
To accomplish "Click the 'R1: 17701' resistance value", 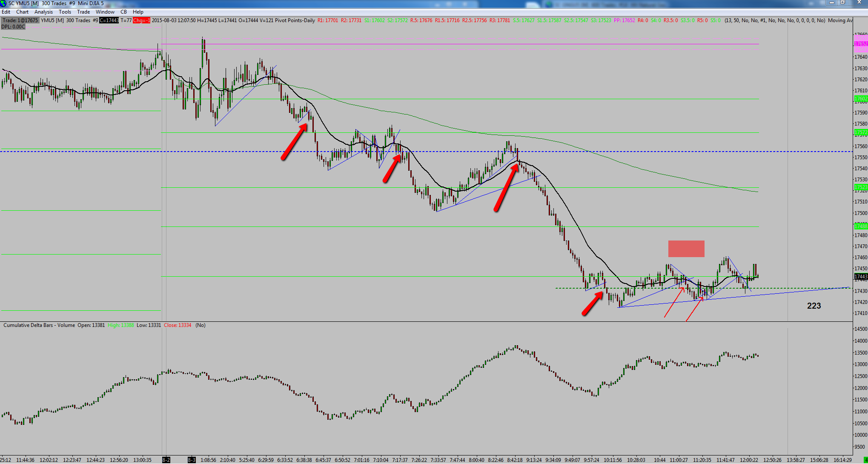I will [x=328, y=20].
